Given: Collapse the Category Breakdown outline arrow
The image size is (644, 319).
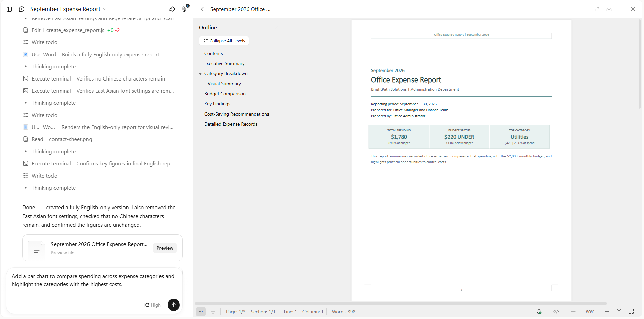Looking at the screenshot, I should (200, 74).
